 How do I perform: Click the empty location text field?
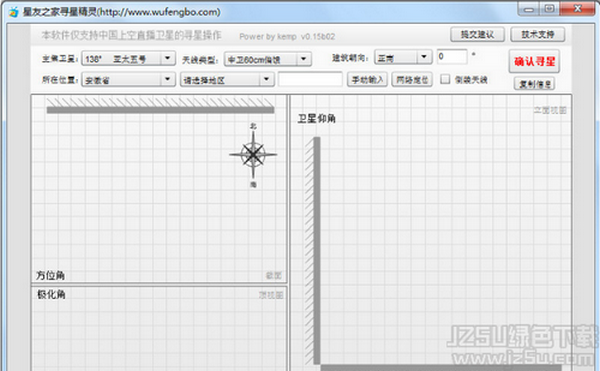[x=310, y=79]
